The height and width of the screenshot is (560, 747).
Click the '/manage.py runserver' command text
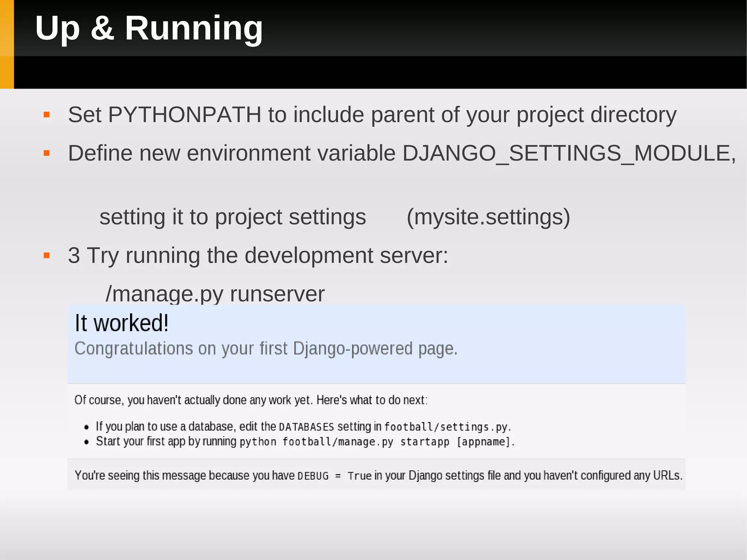click(215, 294)
